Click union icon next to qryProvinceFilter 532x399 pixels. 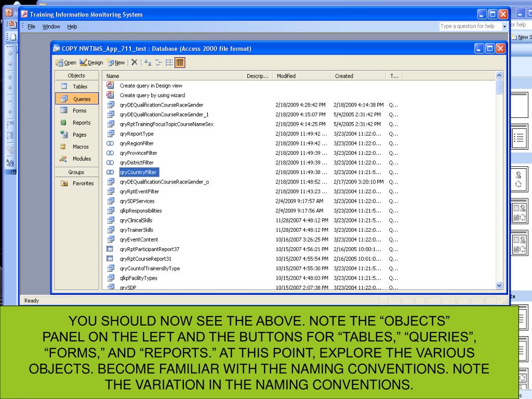point(110,153)
